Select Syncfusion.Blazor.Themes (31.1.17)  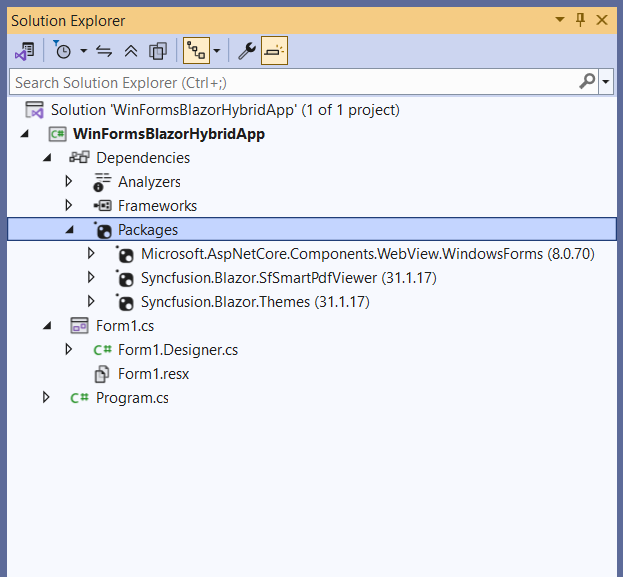point(255,302)
